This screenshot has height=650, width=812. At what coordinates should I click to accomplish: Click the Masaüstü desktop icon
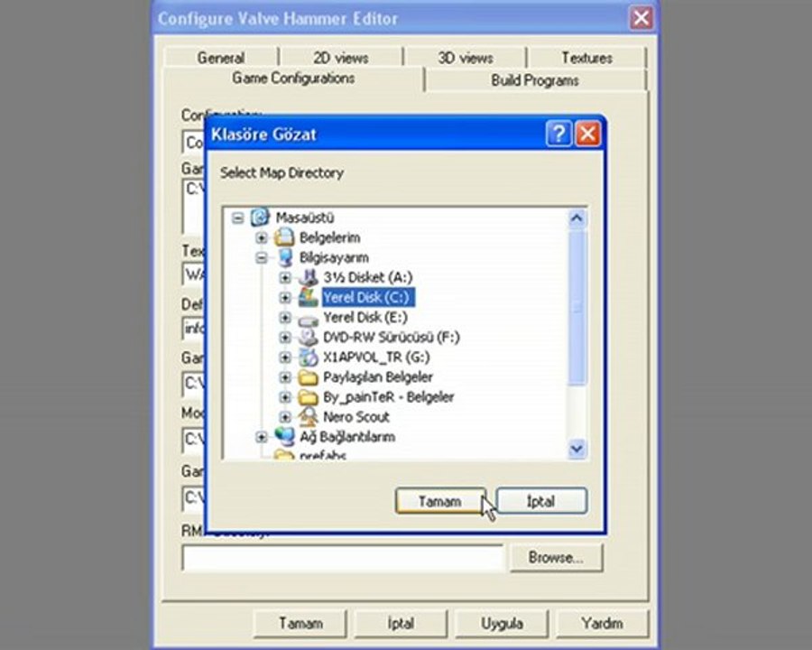point(260,218)
